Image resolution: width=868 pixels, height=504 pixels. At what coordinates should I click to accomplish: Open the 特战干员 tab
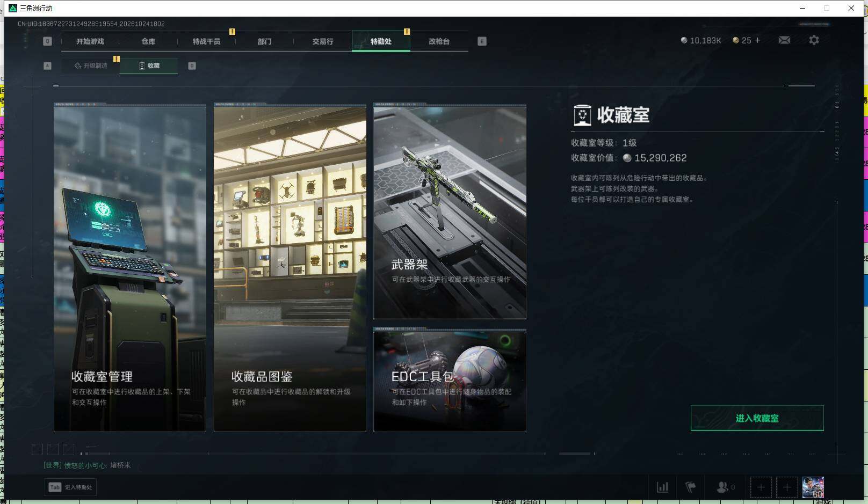point(206,41)
